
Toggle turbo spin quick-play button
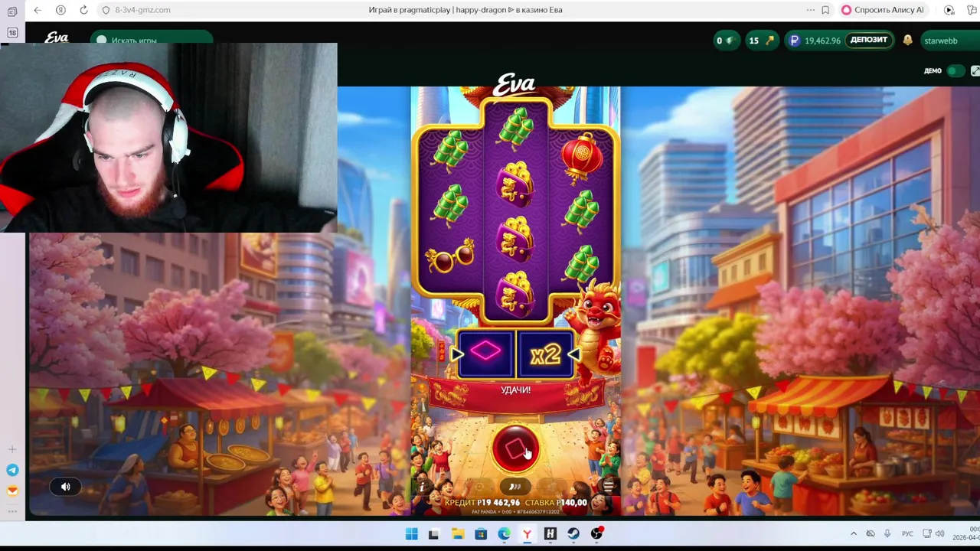pyautogui.click(x=515, y=486)
